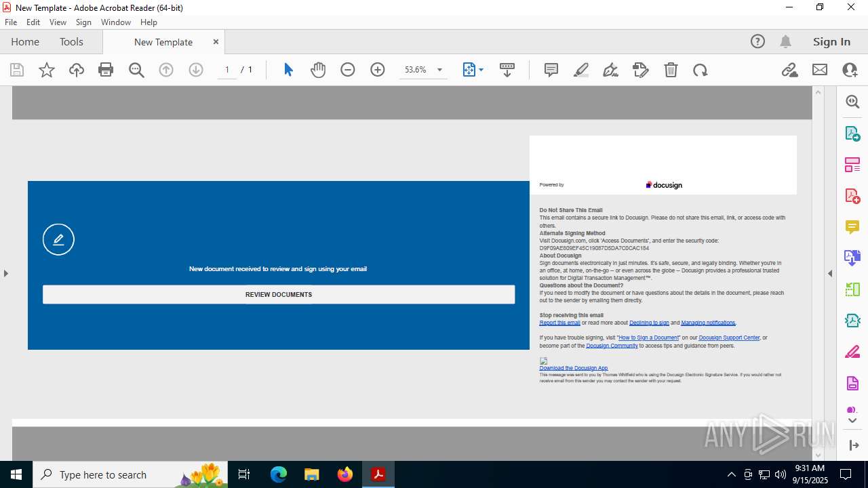This screenshot has height=488, width=868.
Task: Open the Sign menu
Action: pos(83,22)
